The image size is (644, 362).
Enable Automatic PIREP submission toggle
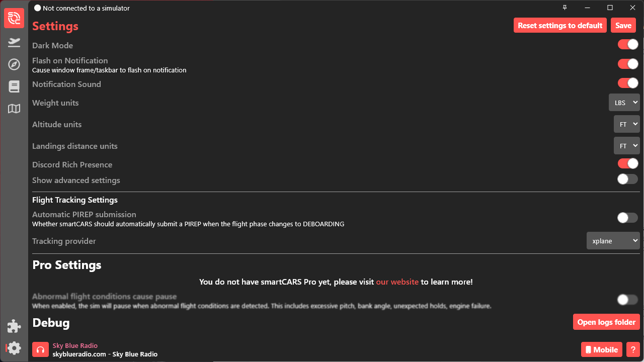[628, 218]
